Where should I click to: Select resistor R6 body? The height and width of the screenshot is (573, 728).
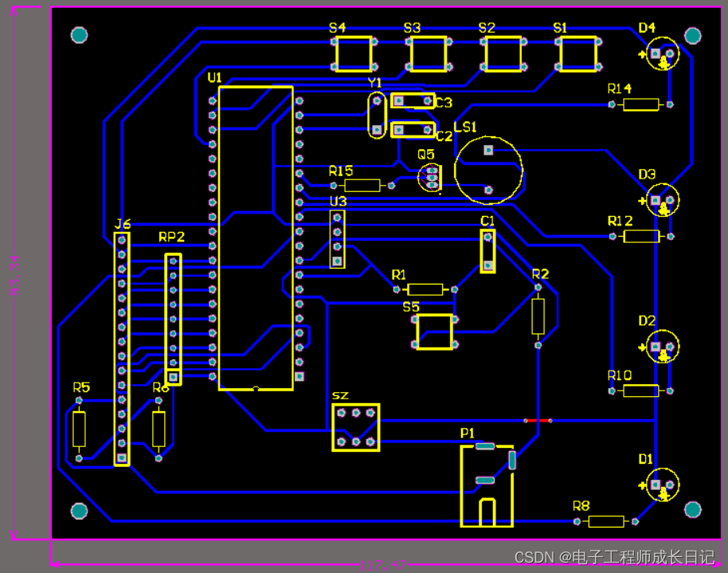click(159, 429)
